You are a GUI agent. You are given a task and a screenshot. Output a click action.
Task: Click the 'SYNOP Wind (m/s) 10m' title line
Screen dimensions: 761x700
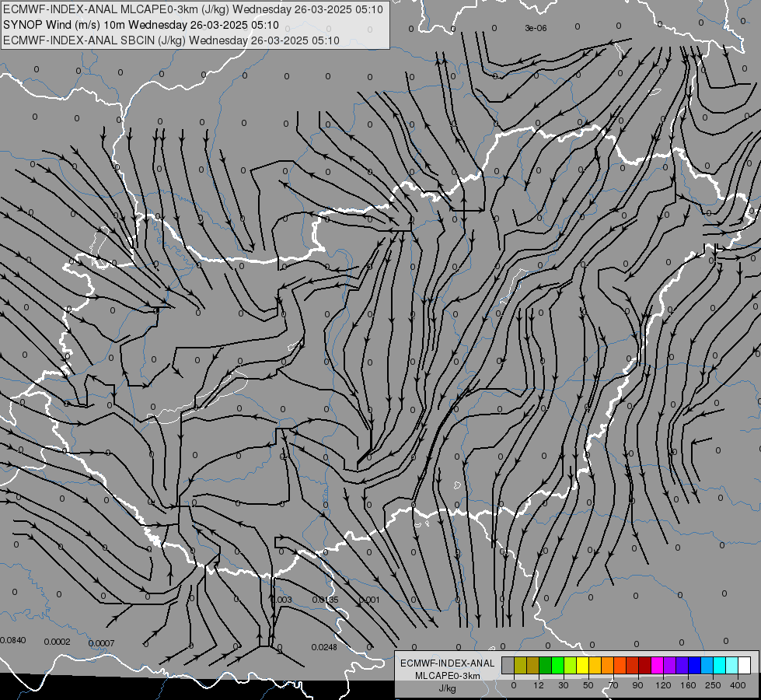click(141, 25)
